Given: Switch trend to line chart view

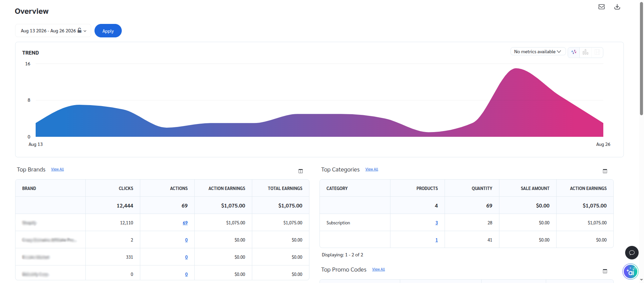Looking at the screenshot, I should [x=574, y=52].
